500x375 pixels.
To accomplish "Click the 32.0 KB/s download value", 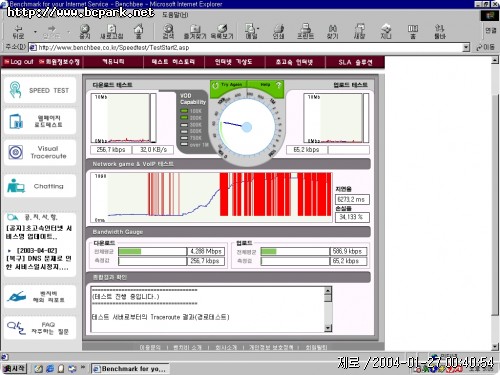I will [153, 150].
